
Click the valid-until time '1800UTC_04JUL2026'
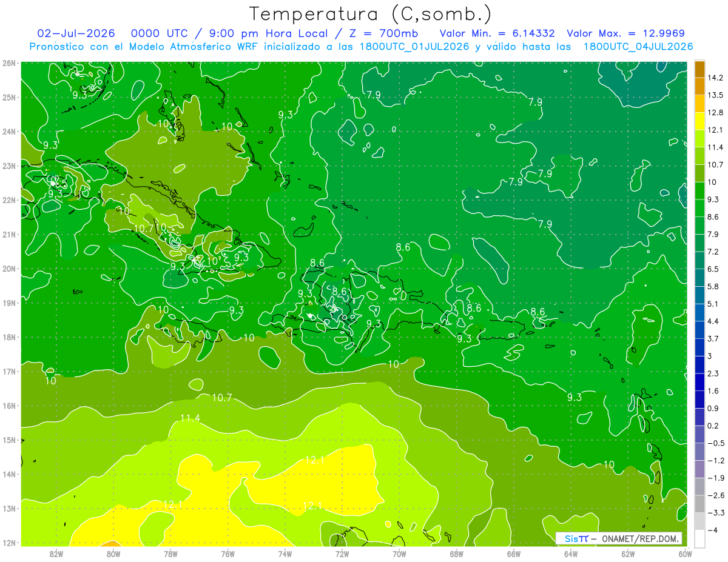tap(638, 47)
